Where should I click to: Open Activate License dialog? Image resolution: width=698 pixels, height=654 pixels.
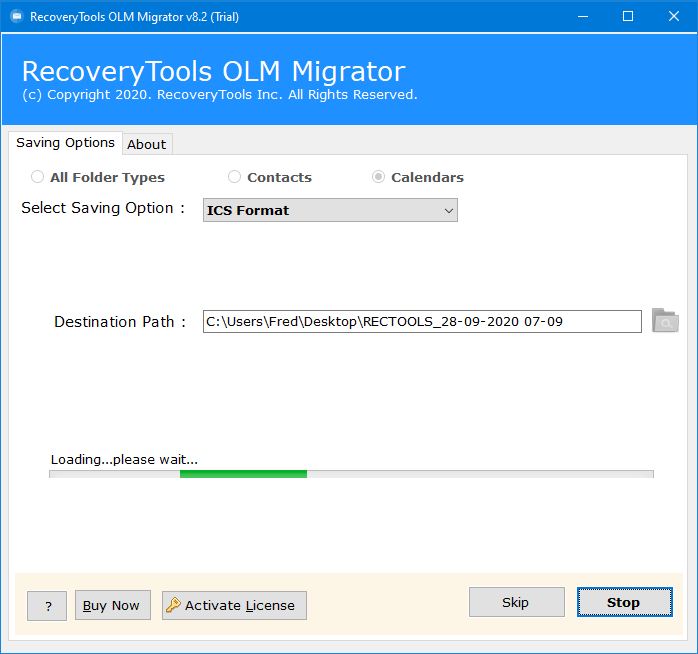(234, 605)
